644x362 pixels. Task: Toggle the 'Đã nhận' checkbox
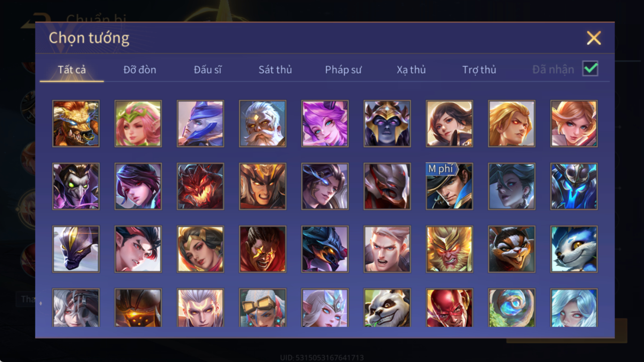tap(590, 69)
